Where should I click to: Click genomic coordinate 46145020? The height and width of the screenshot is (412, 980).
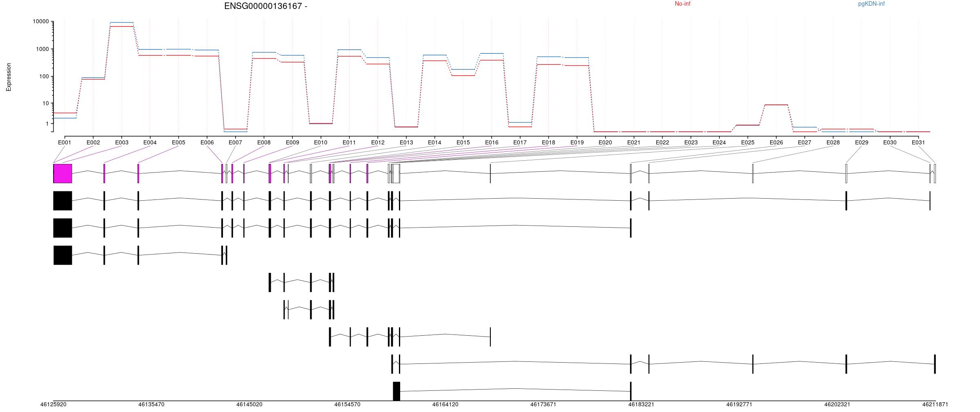tap(249, 404)
